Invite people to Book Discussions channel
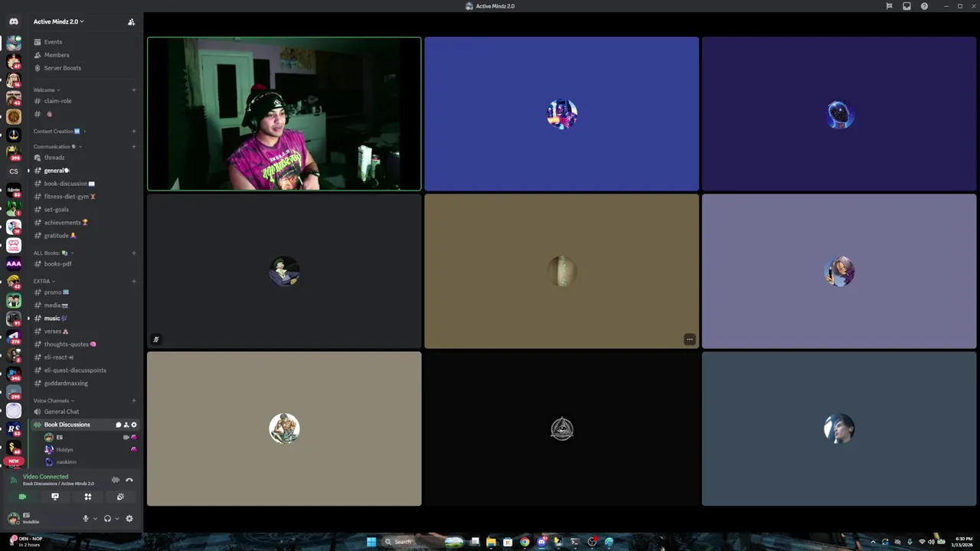The image size is (980, 551). click(x=126, y=425)
